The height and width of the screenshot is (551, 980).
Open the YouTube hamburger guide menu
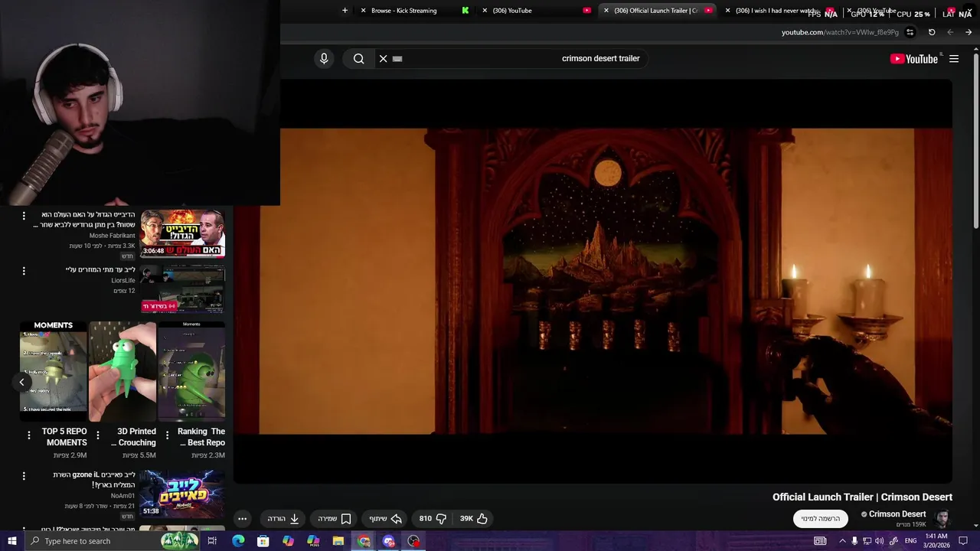[x=954, y=59]
